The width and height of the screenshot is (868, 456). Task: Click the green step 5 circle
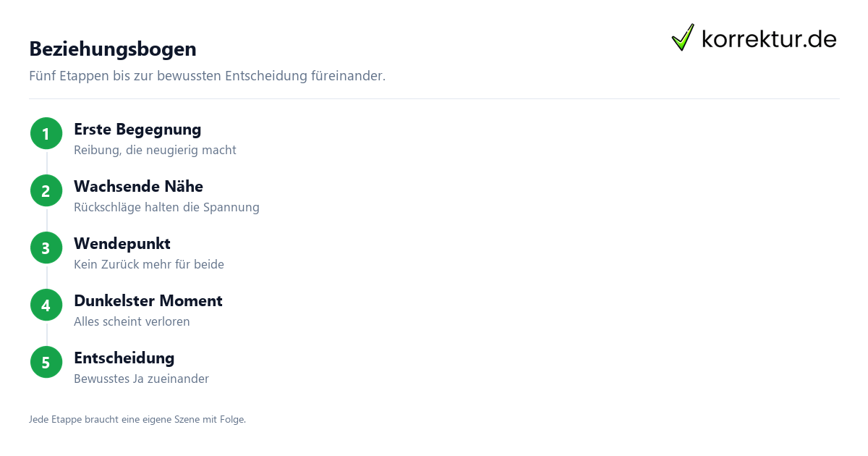point(46,362)
